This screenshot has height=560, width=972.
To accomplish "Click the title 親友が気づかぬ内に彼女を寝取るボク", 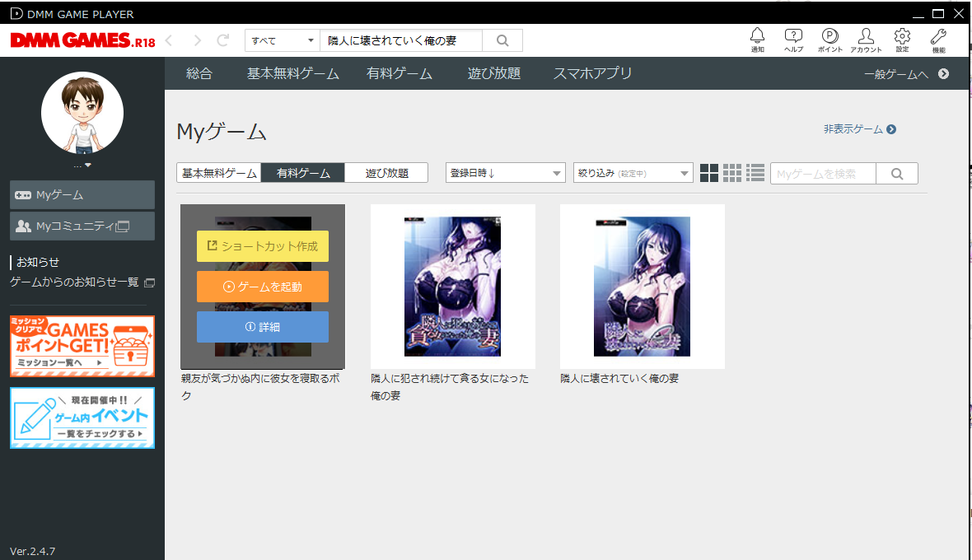I will point(261,386).
